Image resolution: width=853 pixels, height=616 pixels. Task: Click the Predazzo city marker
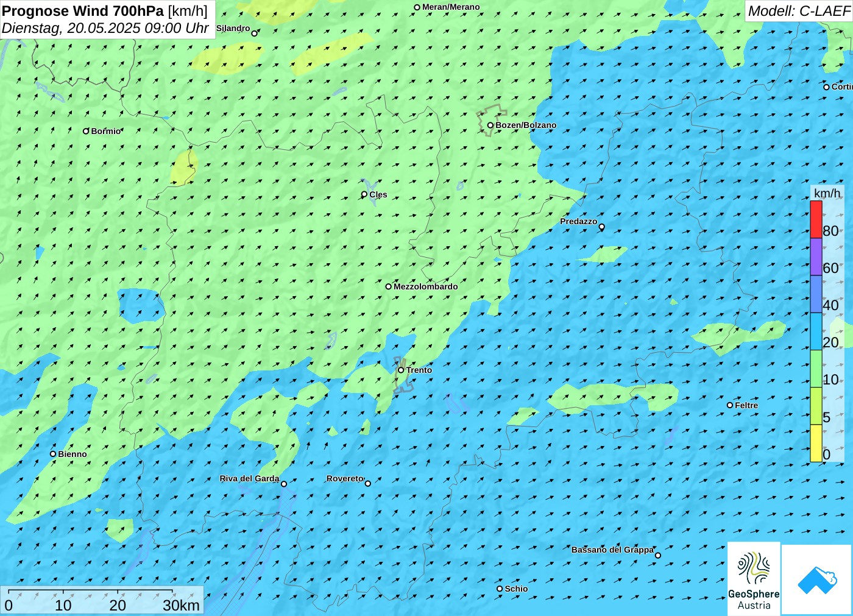[601, 227]
